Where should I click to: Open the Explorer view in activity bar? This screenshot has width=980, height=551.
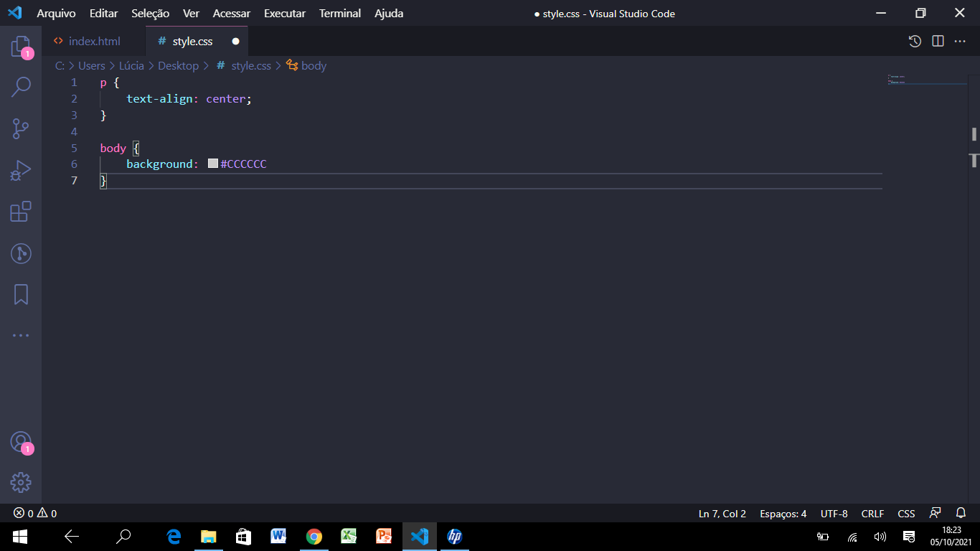tap(21, 47)
